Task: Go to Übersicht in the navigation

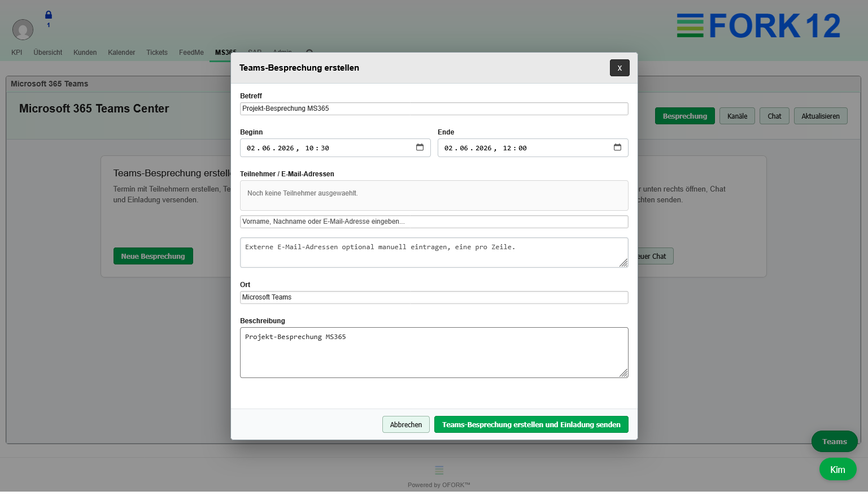Action: pos(48,53)
